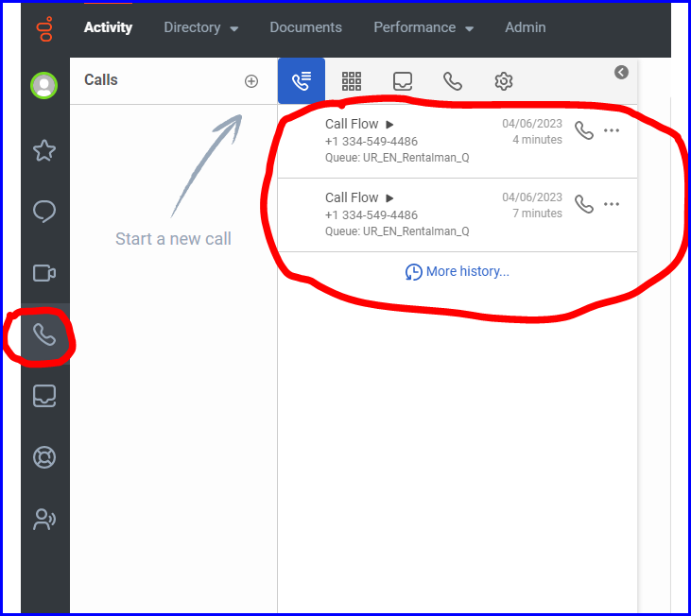This screenshot has height=616, width=691.
Task: Select the Calls phone sidebar icon
Action: [x=44, y=334]
